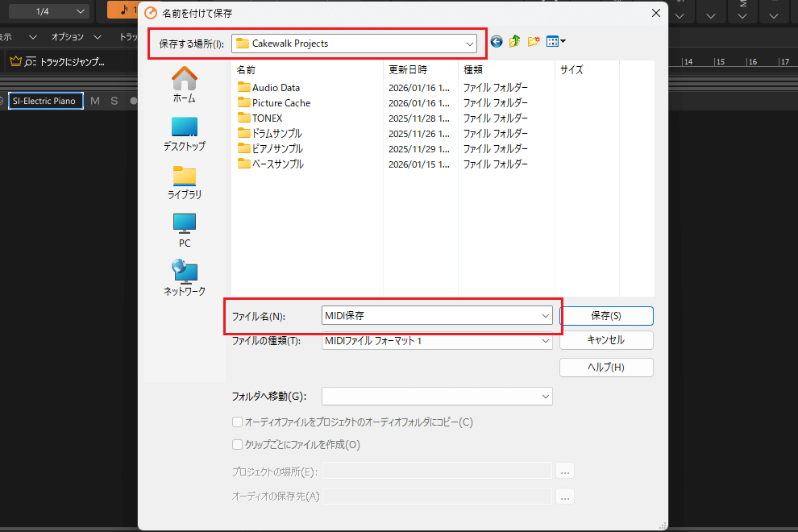The height and width of the screenshot is (532, 798).
Task: Enable クリップごとにファイルを作成 checkbox
Action: [237, 444]
